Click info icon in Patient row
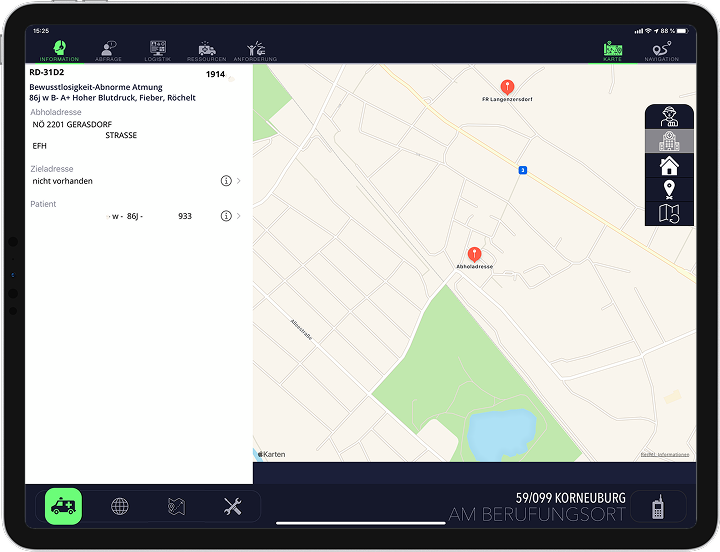720x552 pixels. tap(226, 216)
